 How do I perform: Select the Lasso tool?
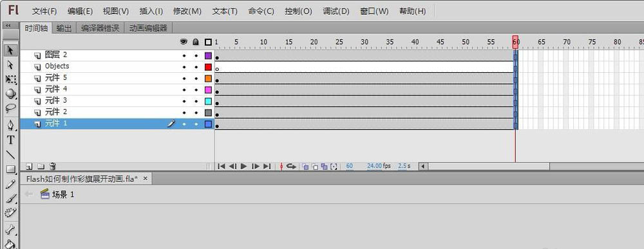(x=10, y=108)
